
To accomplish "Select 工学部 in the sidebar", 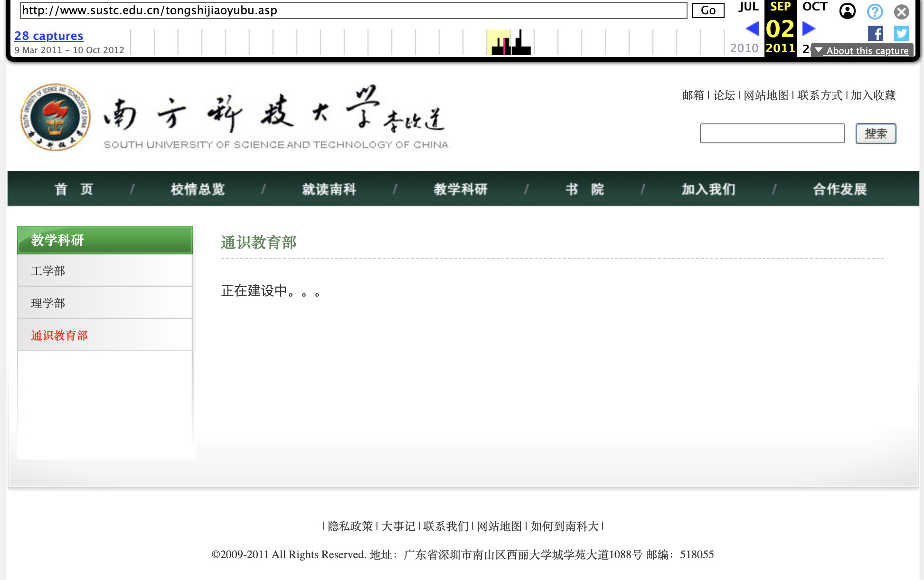I will [x=47, y=271].
